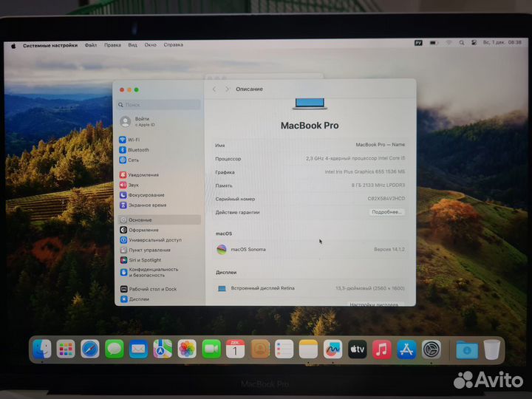Open Music app in Dock
Viewport: 532px width, 399px height.
(382, 349)
